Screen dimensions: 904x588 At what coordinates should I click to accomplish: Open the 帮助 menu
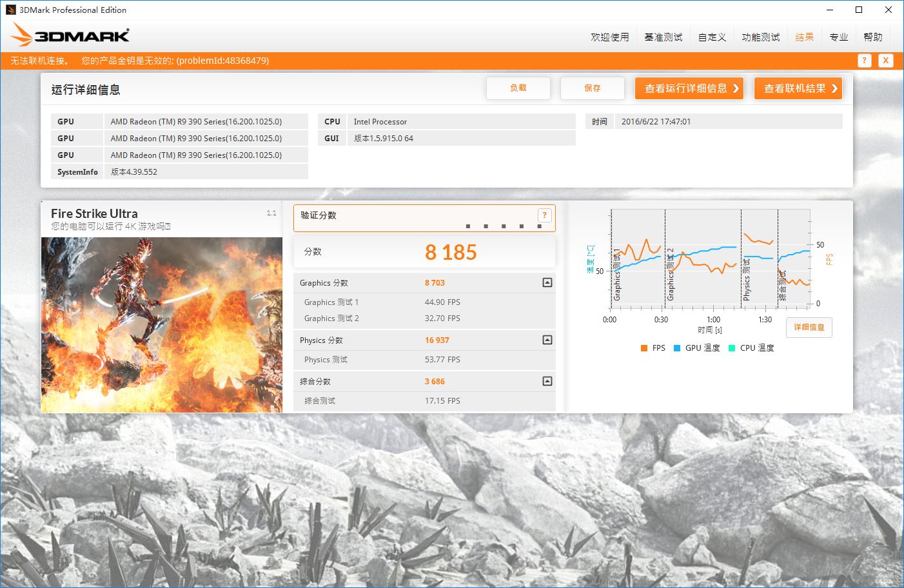872,37
